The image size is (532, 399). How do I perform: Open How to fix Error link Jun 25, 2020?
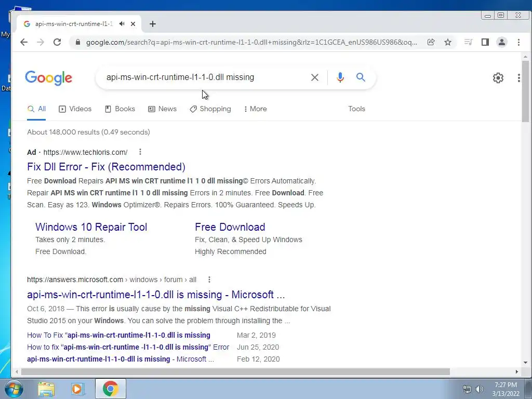pos(128,347)
